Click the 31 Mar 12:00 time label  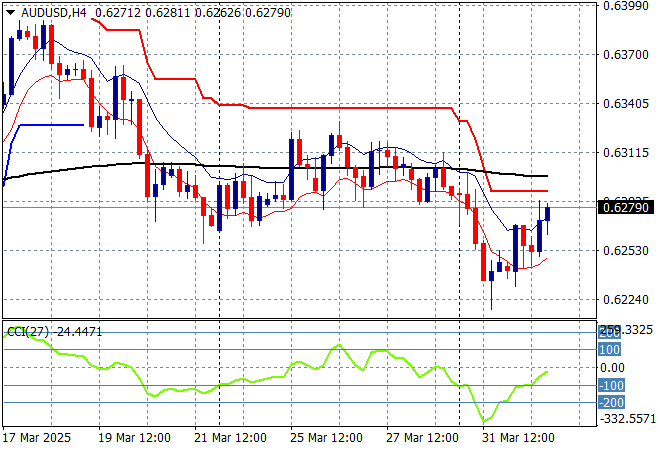tap(518, 438)
